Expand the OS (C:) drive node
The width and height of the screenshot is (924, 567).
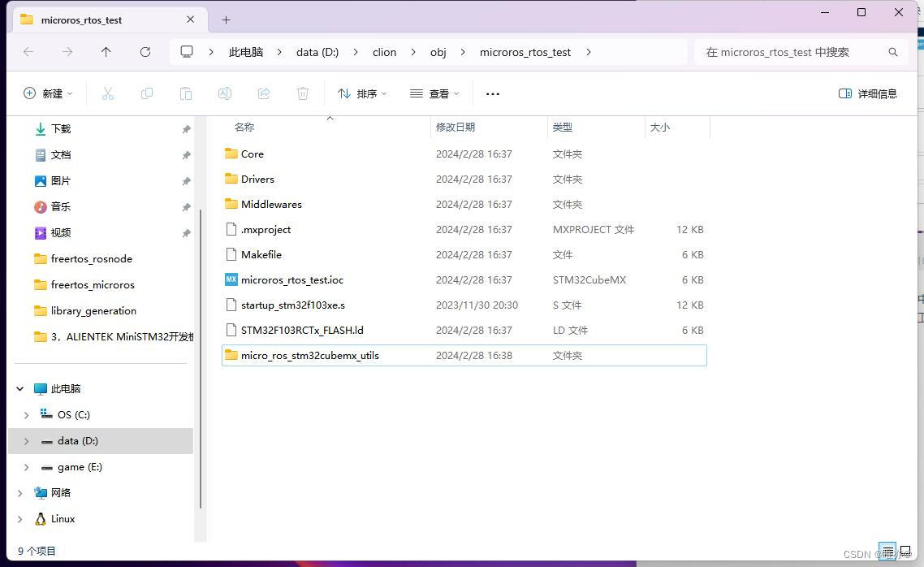(x=27, y=415)
